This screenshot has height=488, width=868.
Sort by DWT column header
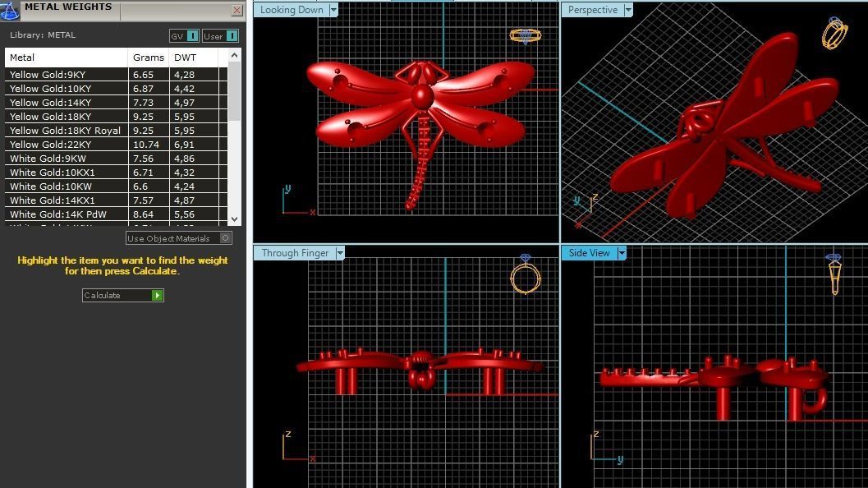pyautogui.click(x=194, y=58)
